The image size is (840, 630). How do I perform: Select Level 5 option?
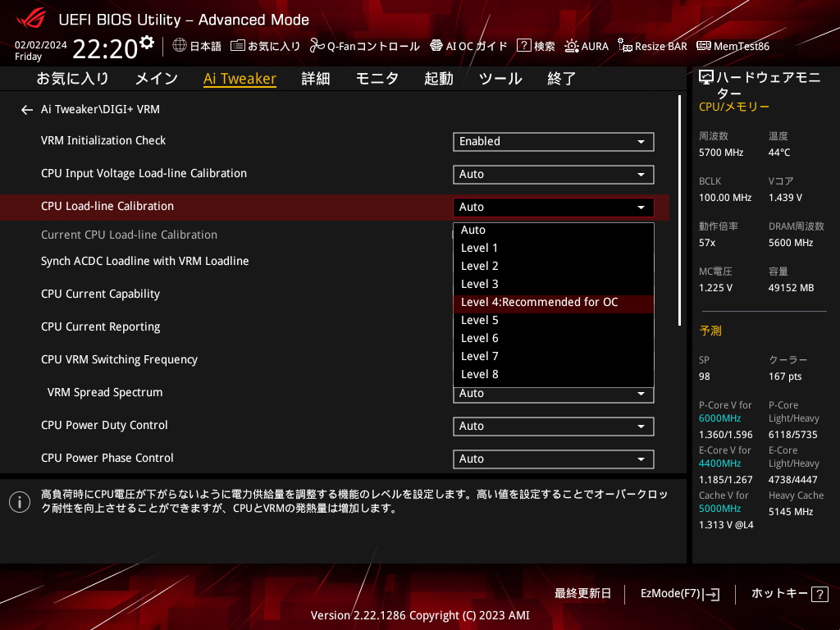554,321
